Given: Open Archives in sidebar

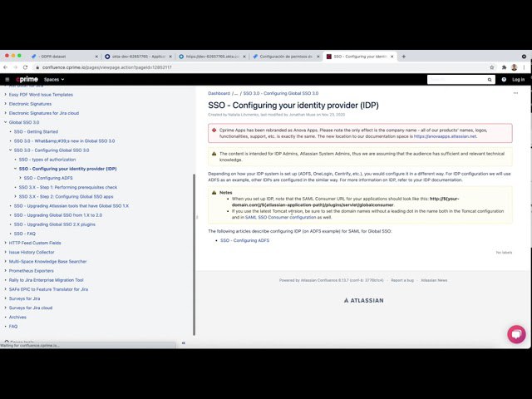Looking at the screenshot, I should tap(17, 318).
